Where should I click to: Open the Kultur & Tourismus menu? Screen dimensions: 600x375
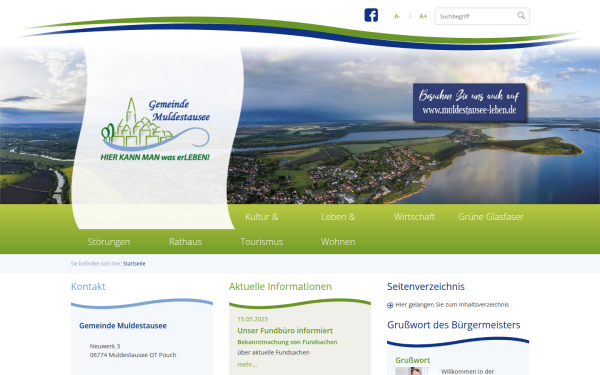(x=262, y=229)
